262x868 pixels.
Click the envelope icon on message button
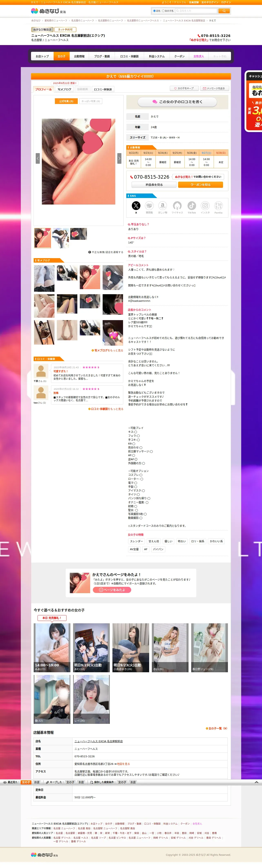pos(204,88)
